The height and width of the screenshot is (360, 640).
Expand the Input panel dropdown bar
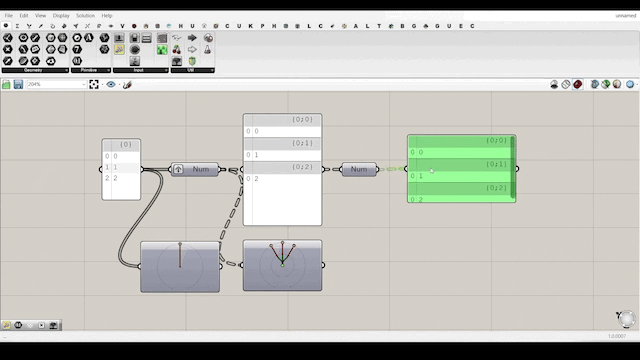coord(141,70)
